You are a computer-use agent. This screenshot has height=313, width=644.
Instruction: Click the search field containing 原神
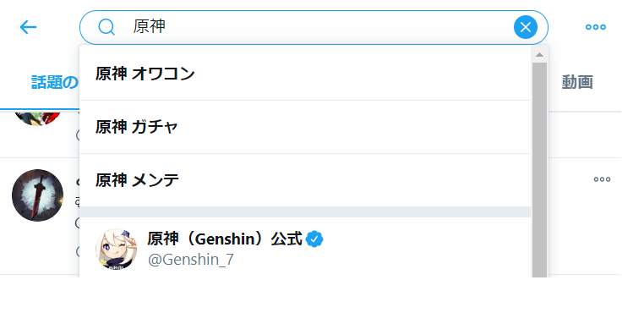314,27
